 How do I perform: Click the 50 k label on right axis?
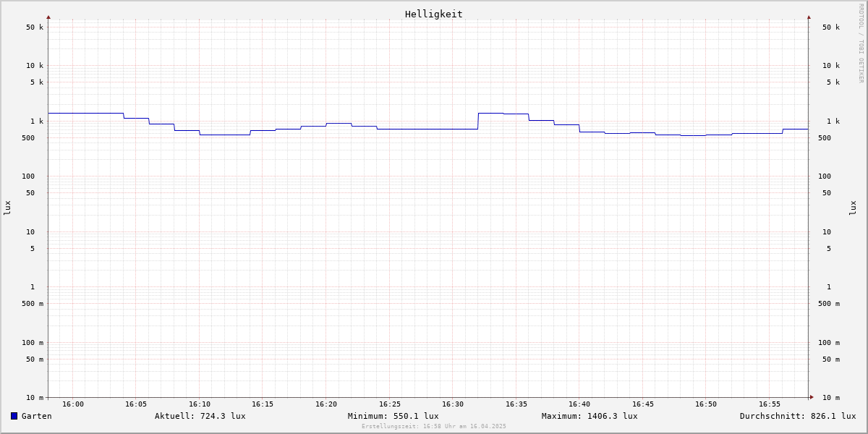pos(831,27)
